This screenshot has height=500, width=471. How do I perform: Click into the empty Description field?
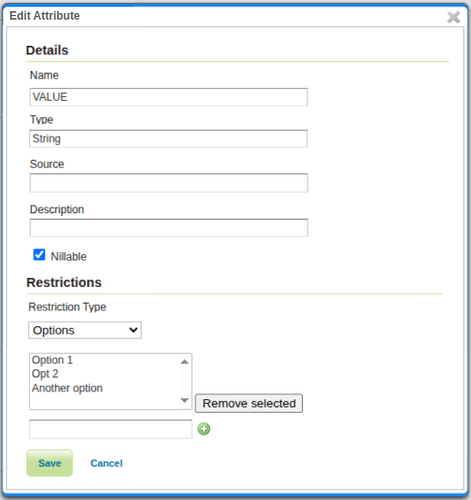click(169, 228)
